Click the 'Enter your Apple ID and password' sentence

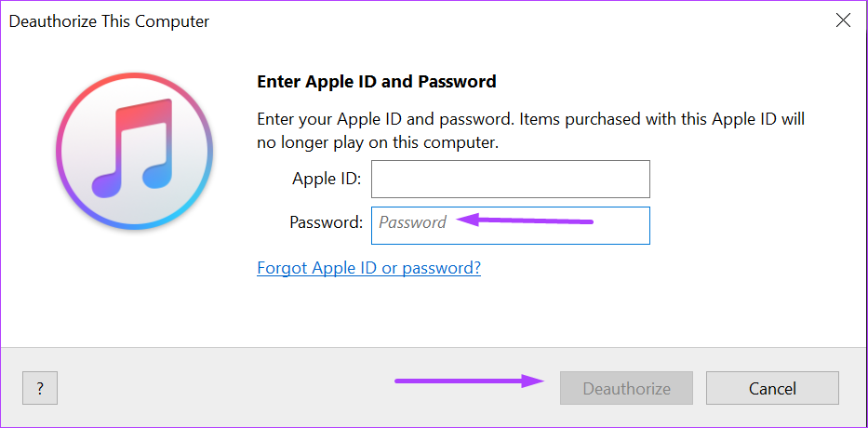tap(530, 119)
